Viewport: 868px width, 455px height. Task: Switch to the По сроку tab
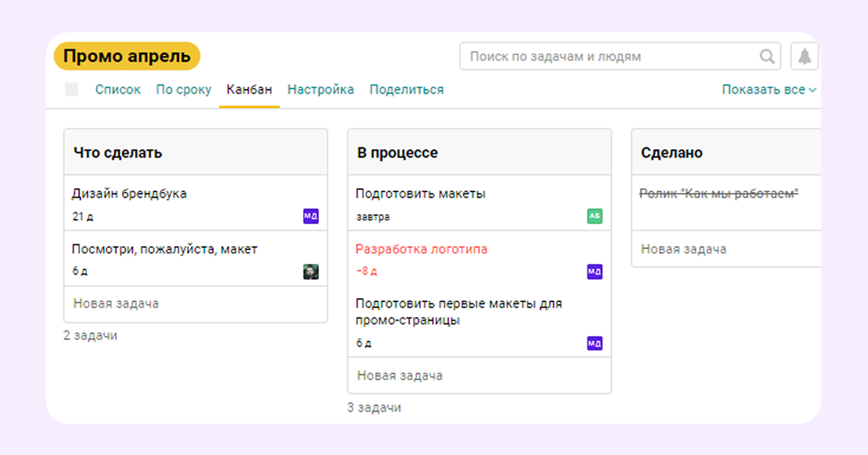click(183, 89)
